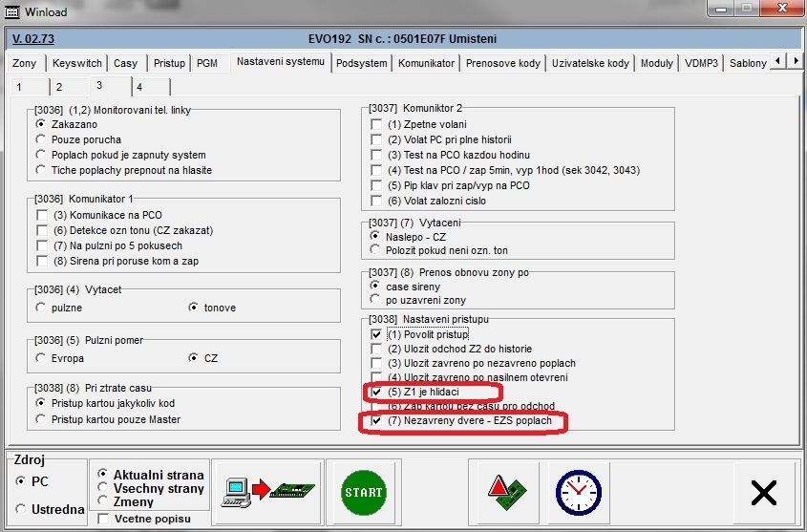Image resolution: width=807 pixels, height=532 pixels.
Task: Select the pulzne dialing radio button
Action: 41,308
